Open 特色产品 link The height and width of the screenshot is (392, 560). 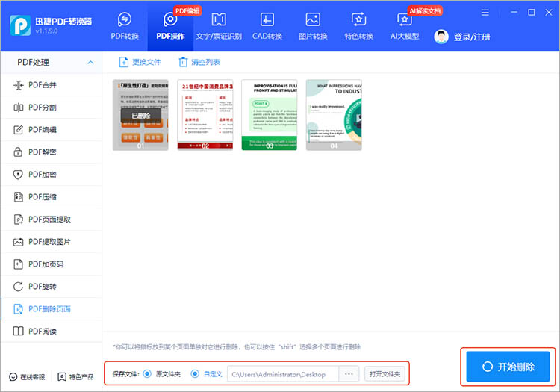click(x=75, y=377)
